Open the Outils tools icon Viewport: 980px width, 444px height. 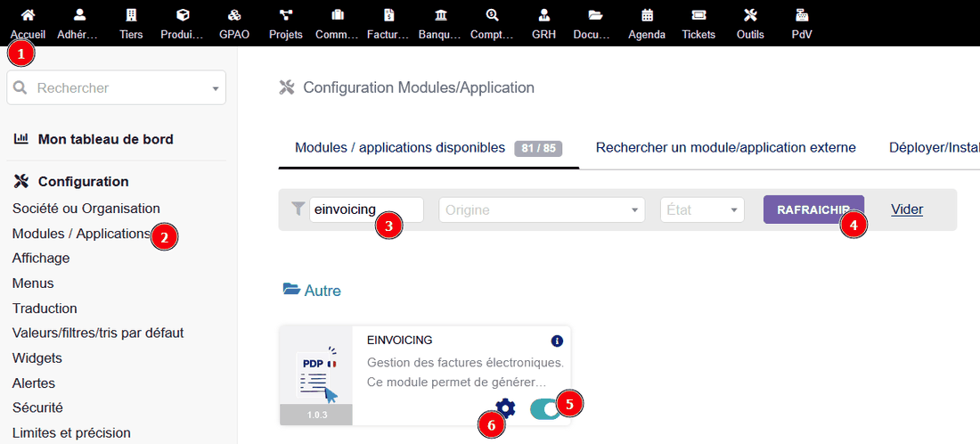tap(750, 15)
